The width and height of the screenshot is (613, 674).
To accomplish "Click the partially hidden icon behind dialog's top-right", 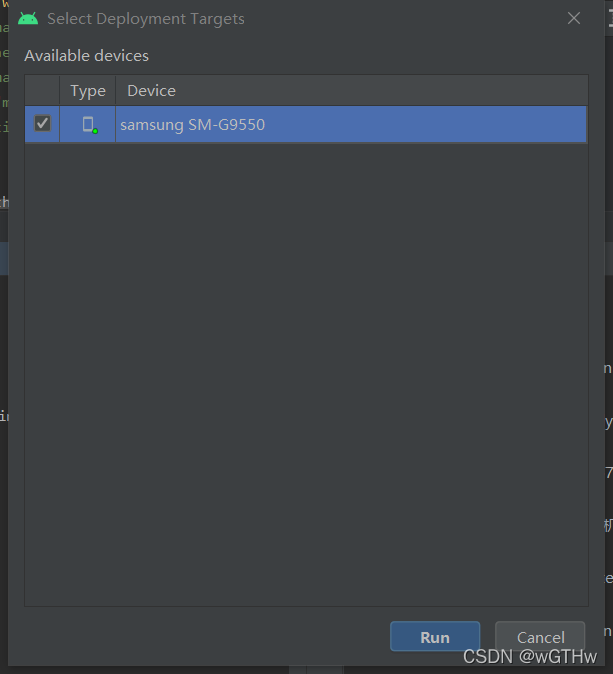I will pos(609,18).
